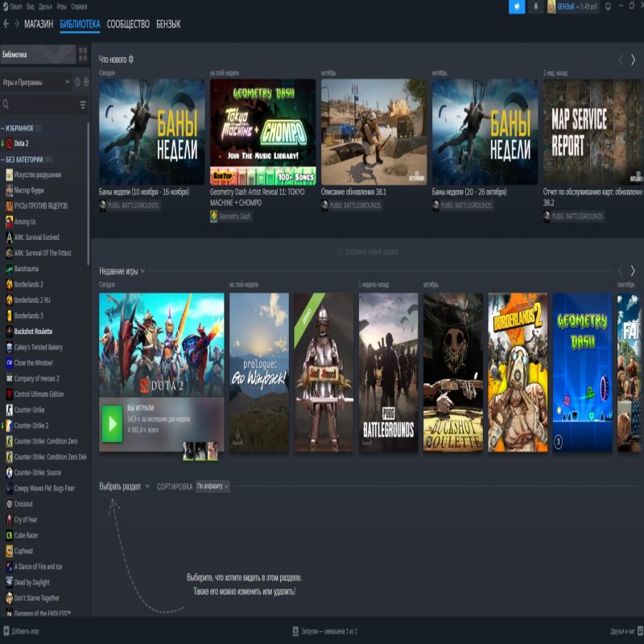
Task: Collapse the БЕЗ КАТЕГОРИИ section
Action: pos(3,159)
